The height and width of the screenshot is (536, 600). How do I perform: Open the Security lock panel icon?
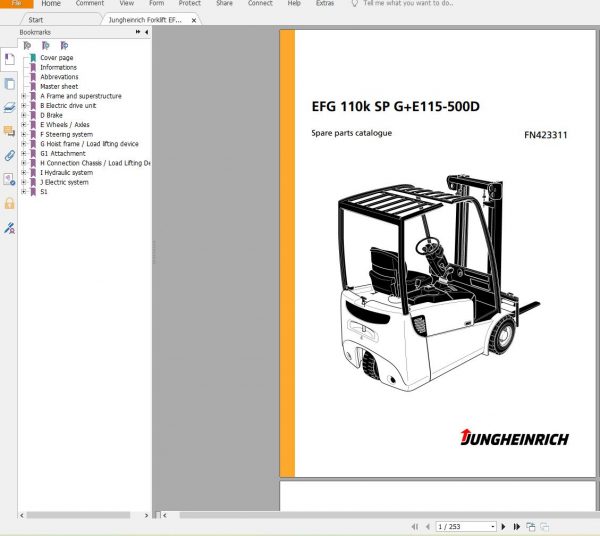tap(10, 203)
